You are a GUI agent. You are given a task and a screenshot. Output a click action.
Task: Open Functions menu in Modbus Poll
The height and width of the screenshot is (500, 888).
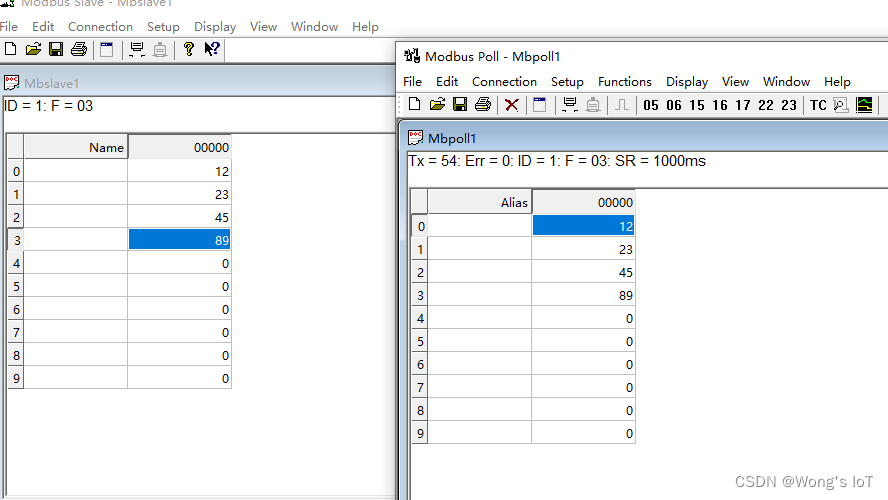tap(625, 82)
